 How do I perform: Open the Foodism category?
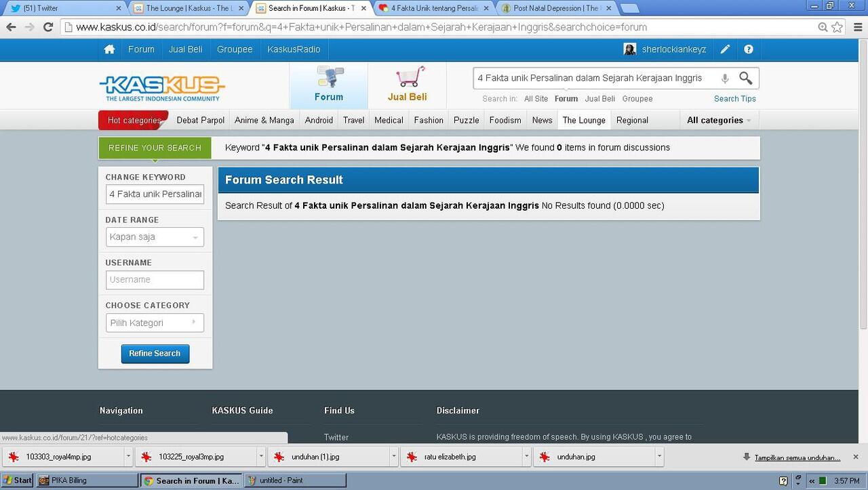505,120
